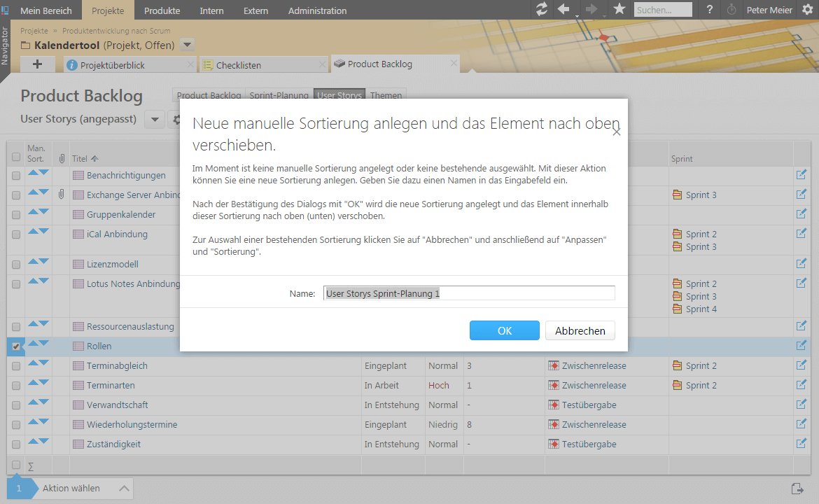
Task: Click the help question mark icon
Action: click(710, 10)
